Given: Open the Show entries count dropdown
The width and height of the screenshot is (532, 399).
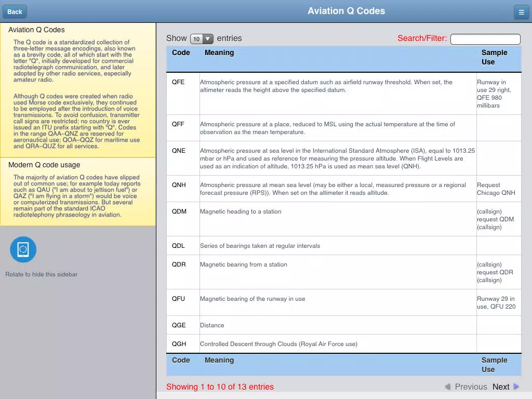Looking at the screenshot, I should click(202, 38).
